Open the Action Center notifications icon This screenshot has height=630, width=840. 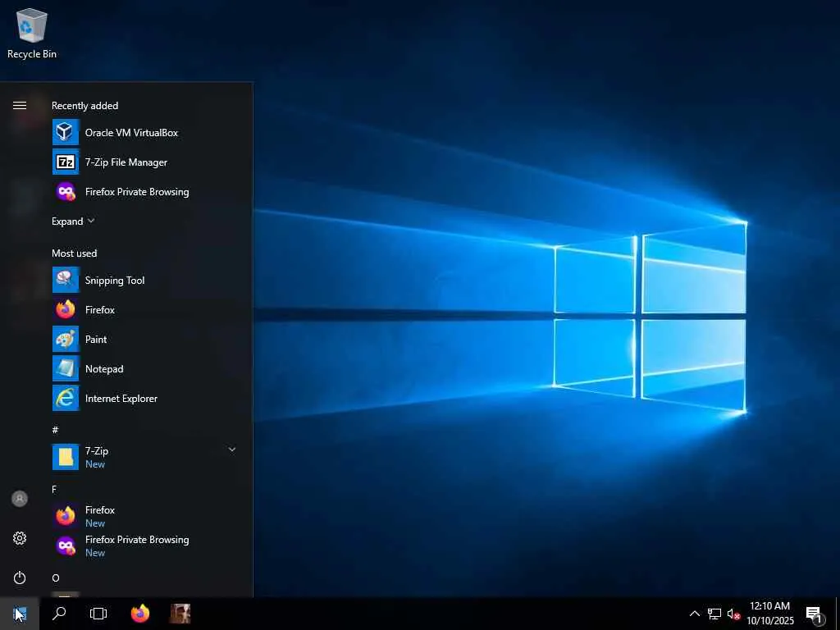point(815,614)
